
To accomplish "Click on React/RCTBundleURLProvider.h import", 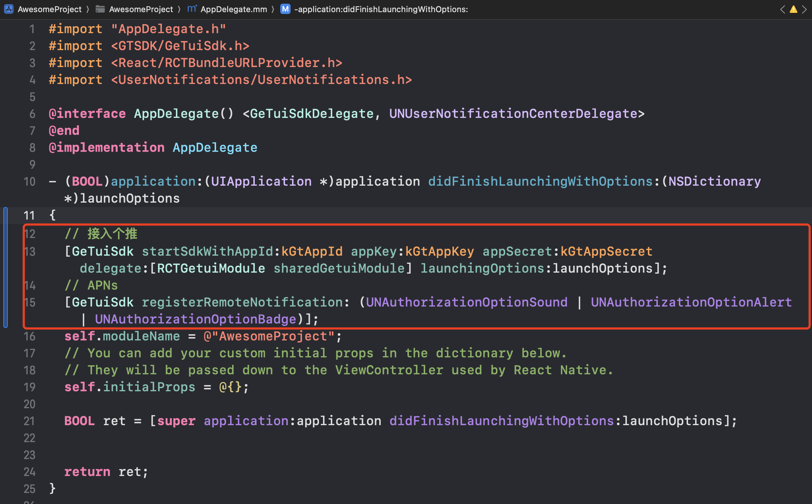I will (x=227, y=63).
